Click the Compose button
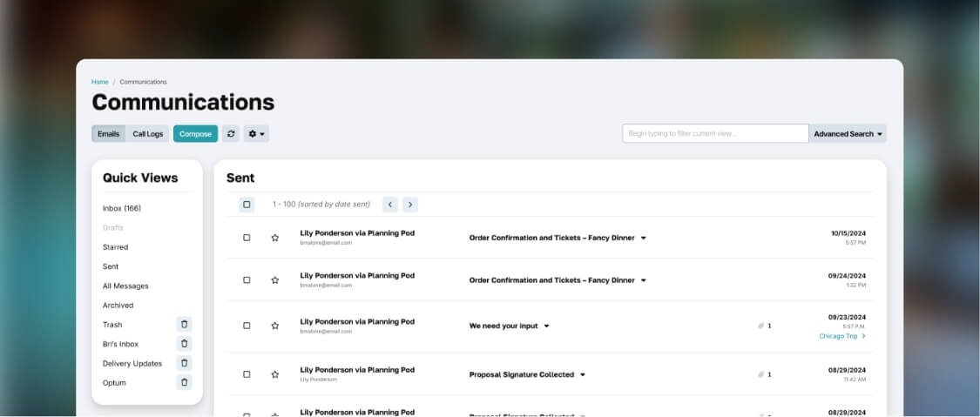Screen dimensions: 980x417 tap(196, 133)
